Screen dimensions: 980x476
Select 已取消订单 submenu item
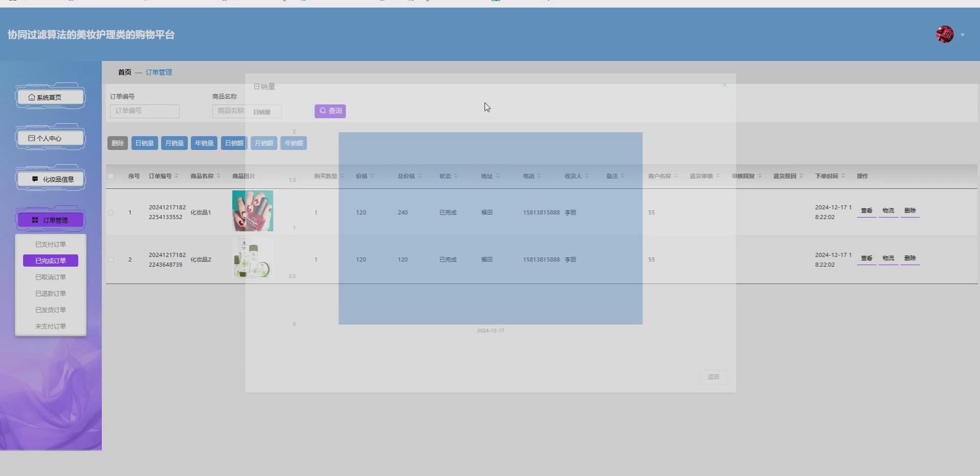[x=51, y=277]
